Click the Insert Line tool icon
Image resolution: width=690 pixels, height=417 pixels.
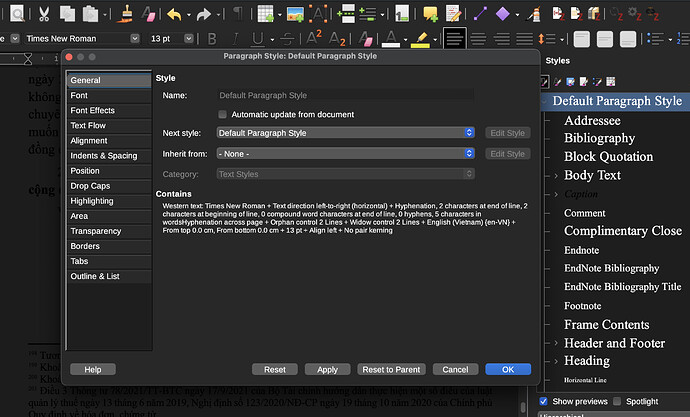[x=480, y=14]
